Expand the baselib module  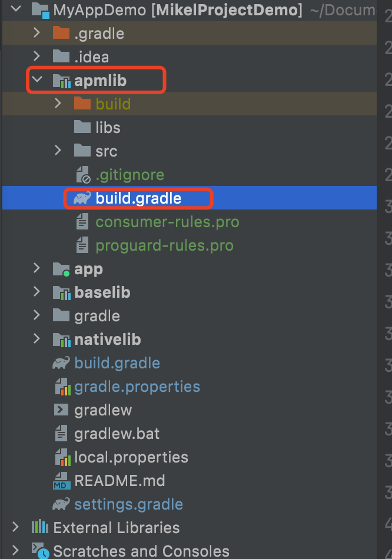(x=36, y=292)
